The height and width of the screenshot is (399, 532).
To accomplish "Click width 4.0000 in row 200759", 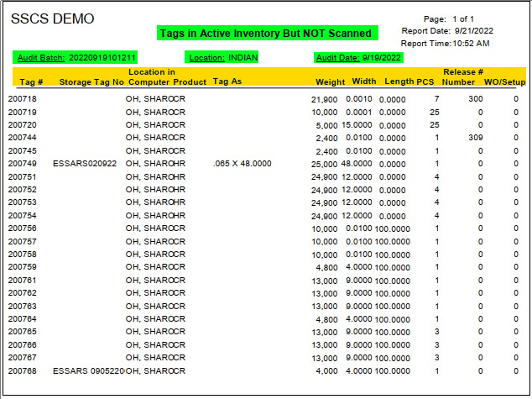I will (x=359, y=267).
